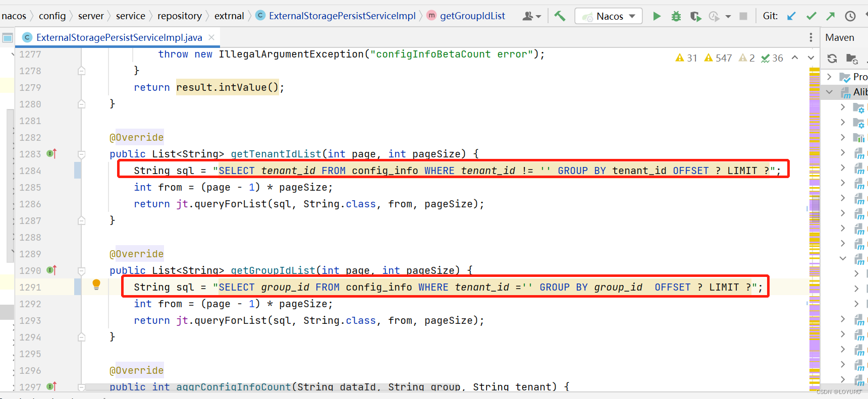Fold the getTenantIdList method at line 1283

[x=81, y=154]
